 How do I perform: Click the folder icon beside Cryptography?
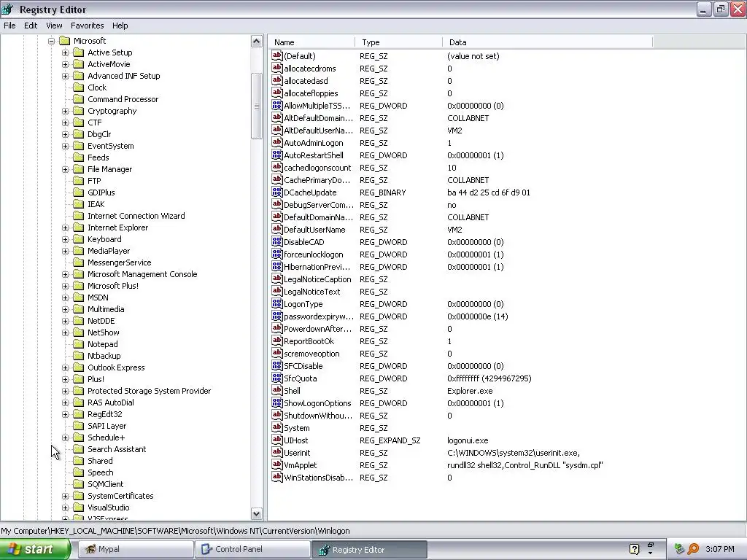coord(79,111)
